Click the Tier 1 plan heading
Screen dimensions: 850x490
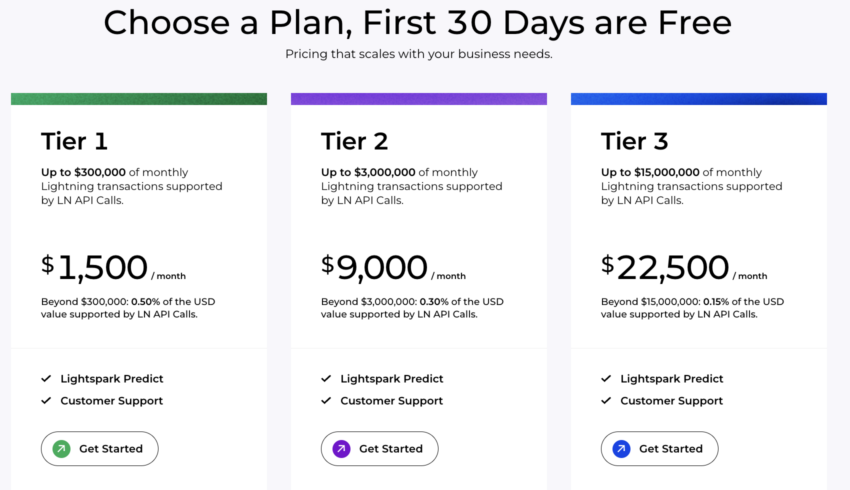tap(74, 141)
